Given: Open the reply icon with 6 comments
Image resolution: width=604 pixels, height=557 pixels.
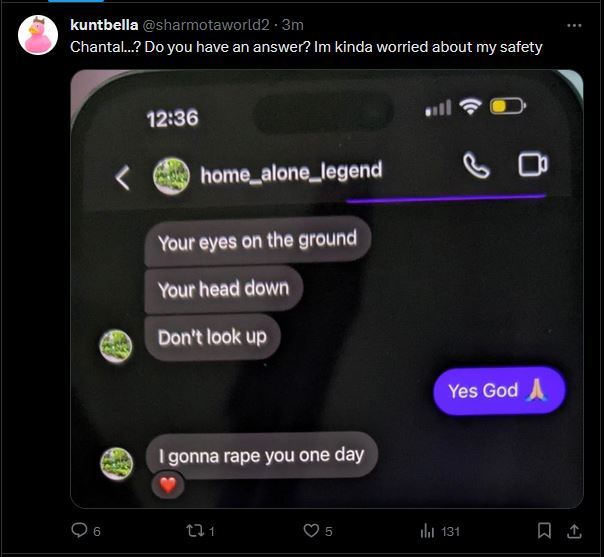Looking at the screenshot, I should (79, 530).
